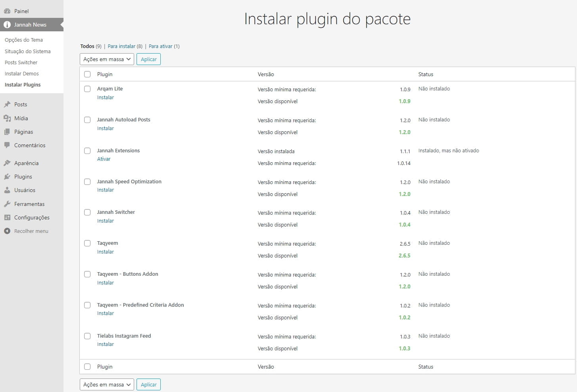Screen dimensions: 577x392
Task: Click the Mídia media icon
Action: [x=7, y=118]
